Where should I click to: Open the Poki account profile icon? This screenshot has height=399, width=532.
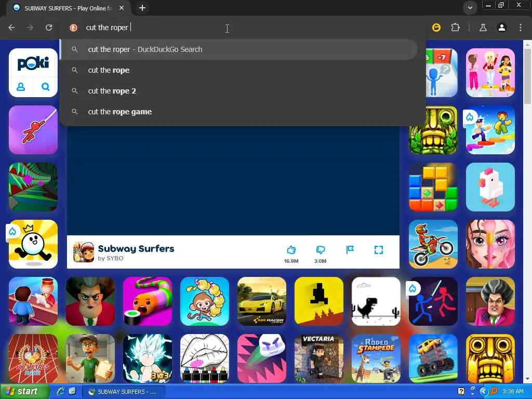pos(21,87)
